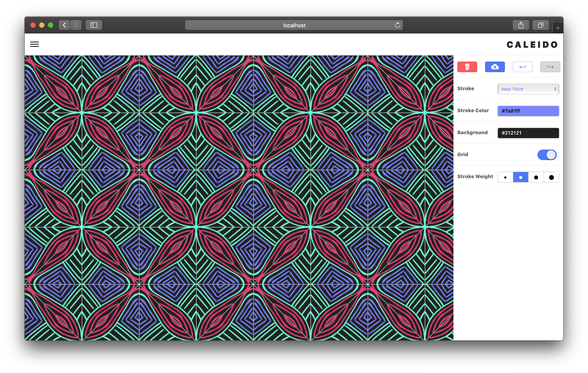Click the Safari sidebar toggle icon
Viewport: 588px width, 373px height.
coord(94,25)
